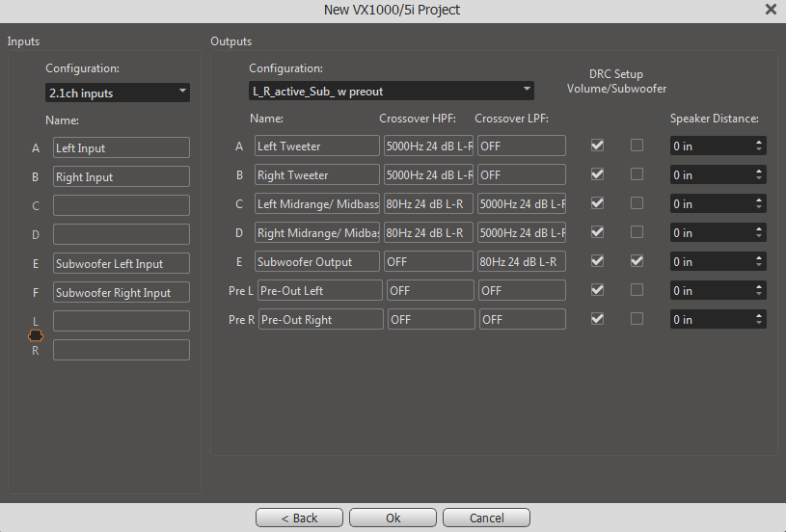Image resolution: width=786 pixels, height=532 pixels.
Task: Toggle Volume checkbox for Right Tweeter
Action: (x=597, y=174)
